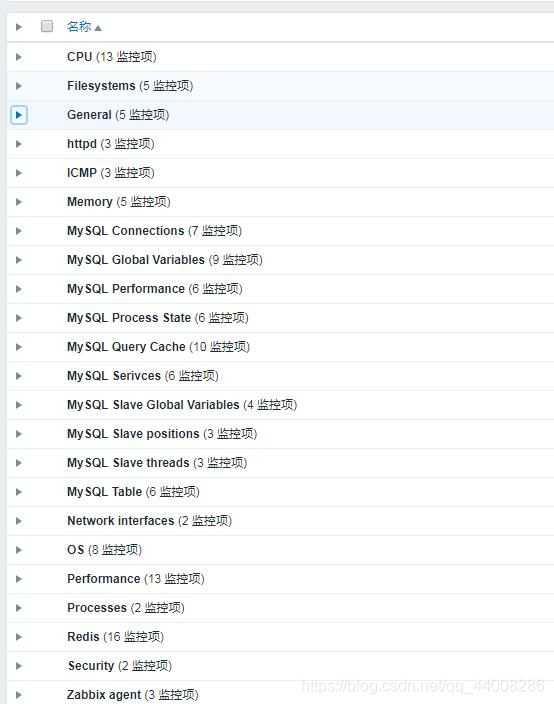Expand the ICMP group arrow
The width and height of the screenshot is (554, 704).
(x=18, y=173)
